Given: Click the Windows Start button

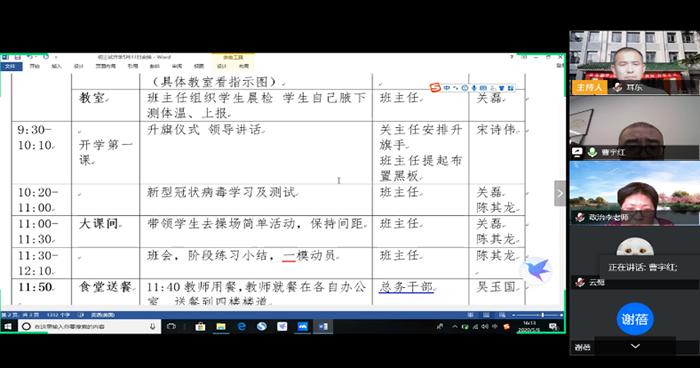Looking at the screenshot, I should (x=8, y=326).
